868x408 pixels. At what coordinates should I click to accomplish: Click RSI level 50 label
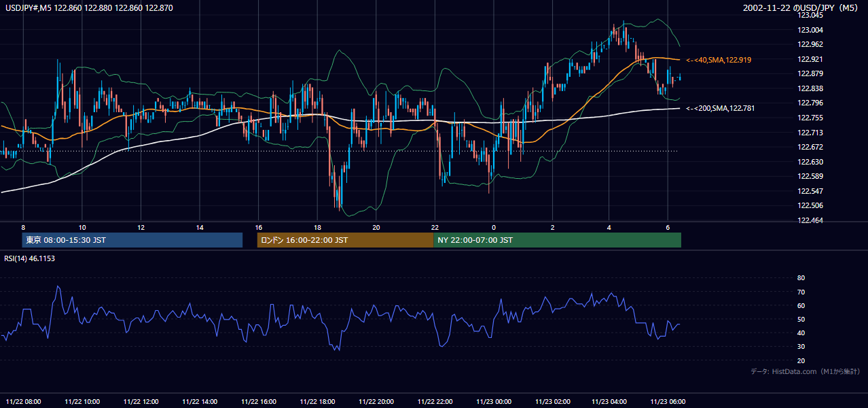coord(801,319)
